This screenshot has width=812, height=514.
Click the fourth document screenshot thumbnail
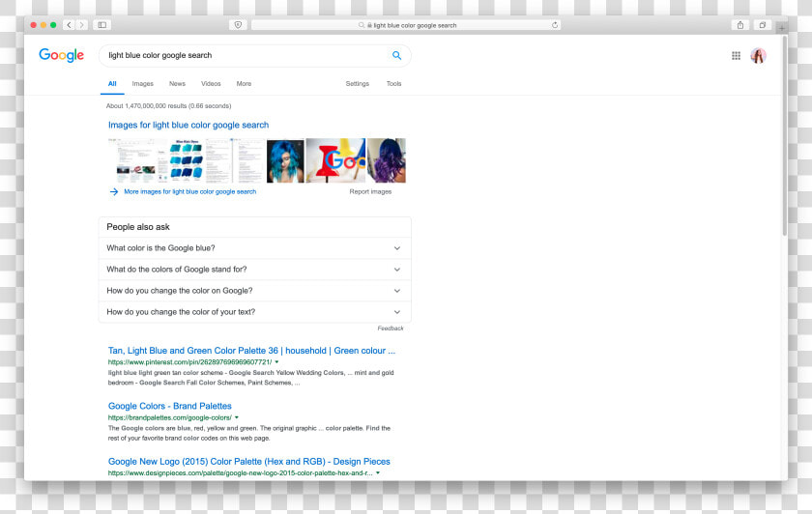249,160
